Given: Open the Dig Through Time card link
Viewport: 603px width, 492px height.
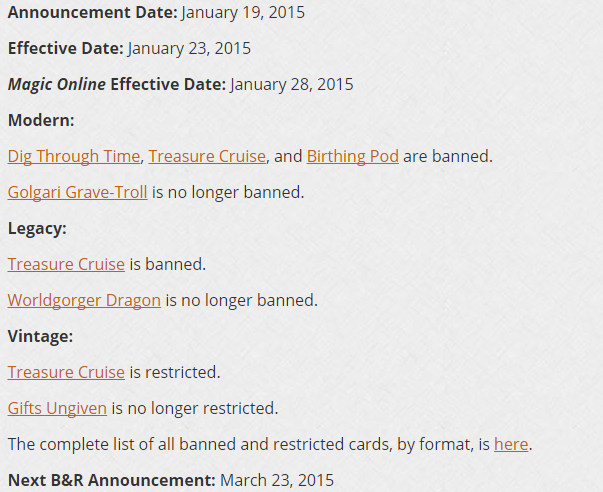Looking at the screenshot, I should pyautogui.click(x=73, y=156).
